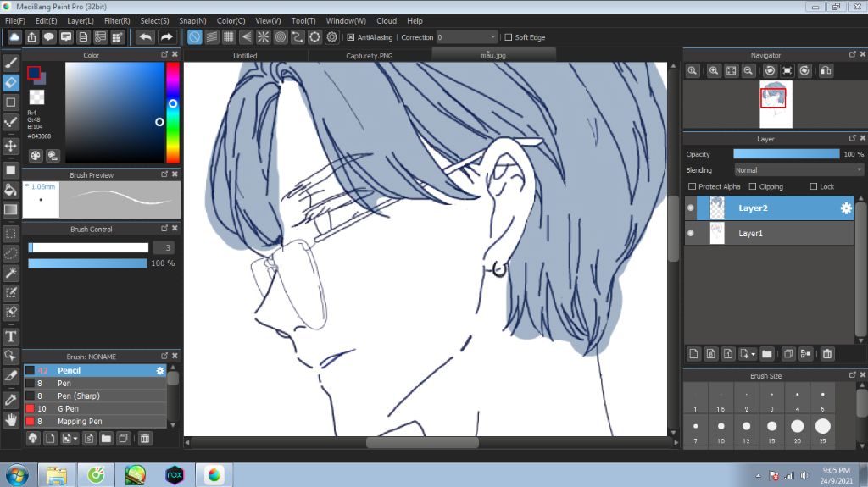
Task: Click canvas horizontal scrollbar
Action: tap(422, 442)
